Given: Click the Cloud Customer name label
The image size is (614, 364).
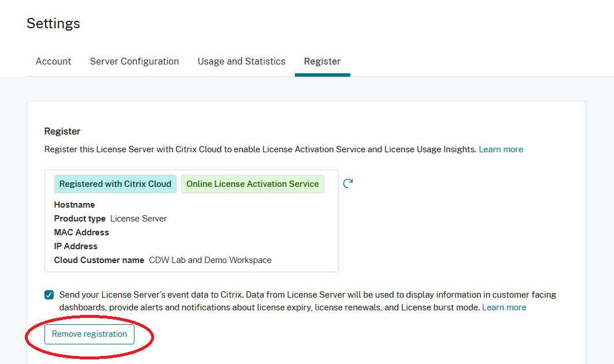Looking at the screenshot, I should (99, 260).
